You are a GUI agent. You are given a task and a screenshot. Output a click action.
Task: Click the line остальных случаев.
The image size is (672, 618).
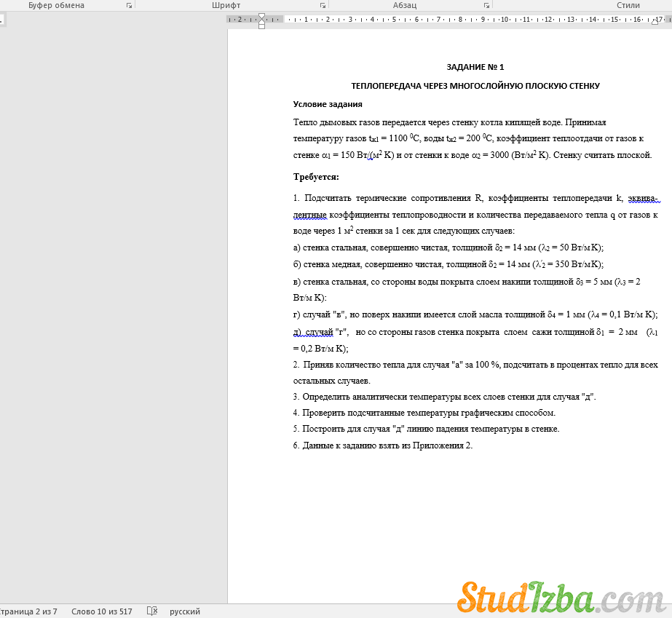332,381
